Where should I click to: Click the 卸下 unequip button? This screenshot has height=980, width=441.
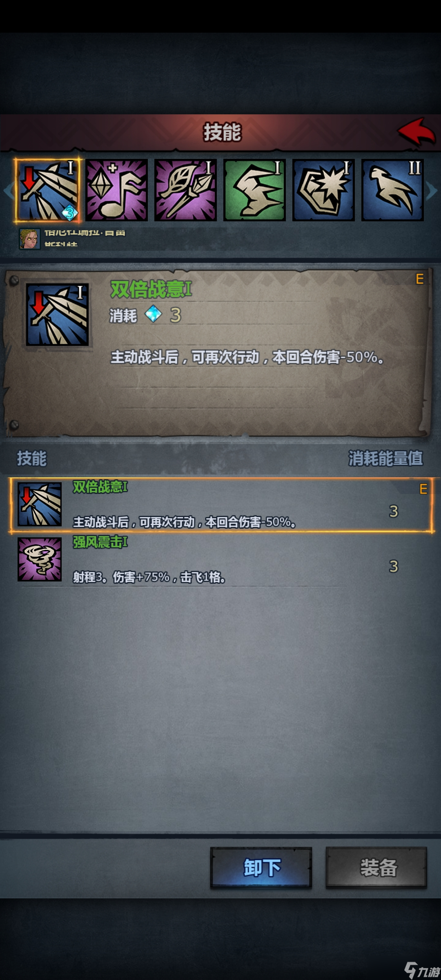click(x=261, y=868)
